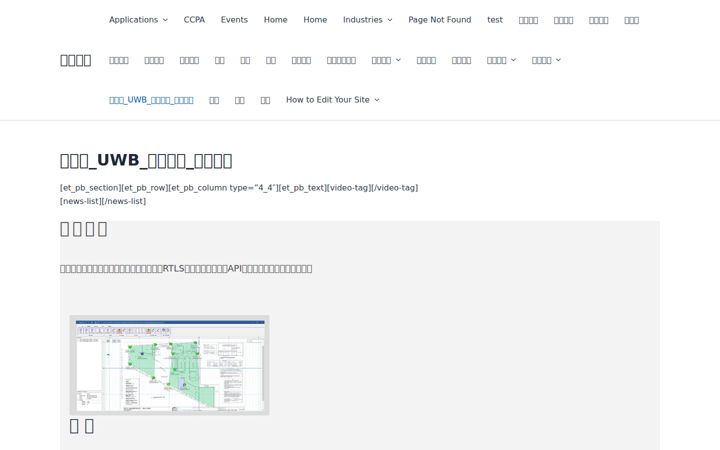The height and width of the screenshot is (450, 720).
Task: Open the Industries menu item
Action: point(363,20)
